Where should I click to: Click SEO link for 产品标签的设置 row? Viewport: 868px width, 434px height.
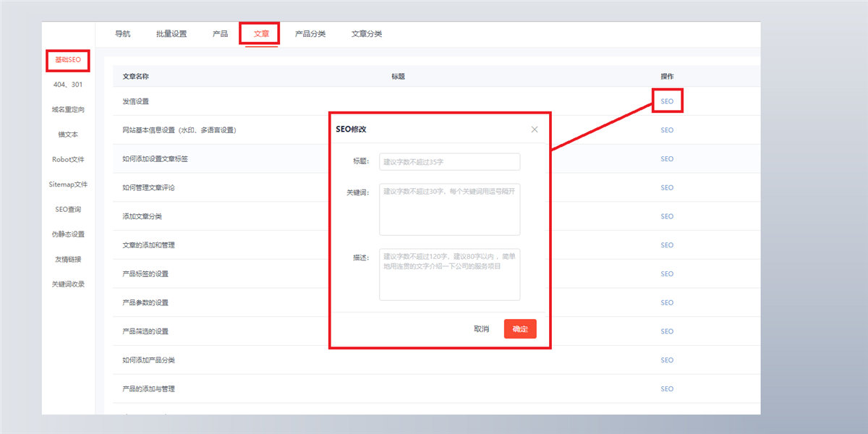[667, 273]
